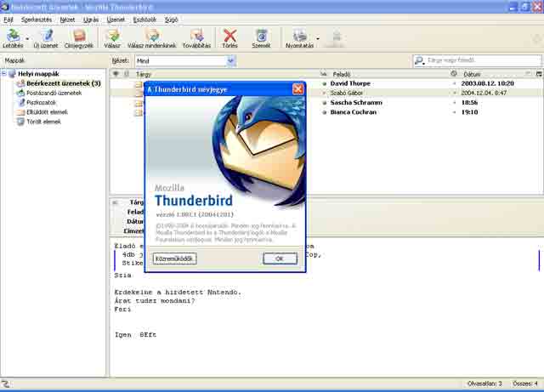This screenshot has width=544, height=392.
Task: Click date 2004.12.04. 8:47
Action: pos(484,93)
